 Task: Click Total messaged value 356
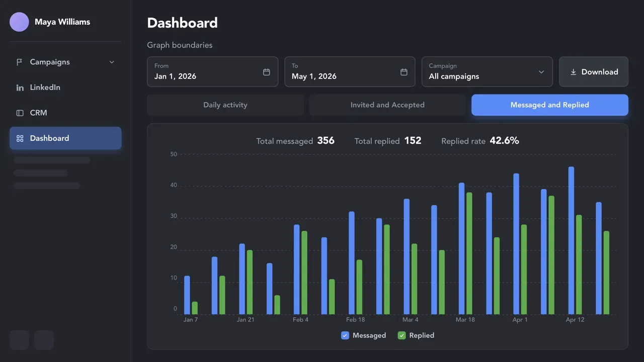[x=326, y=141]
